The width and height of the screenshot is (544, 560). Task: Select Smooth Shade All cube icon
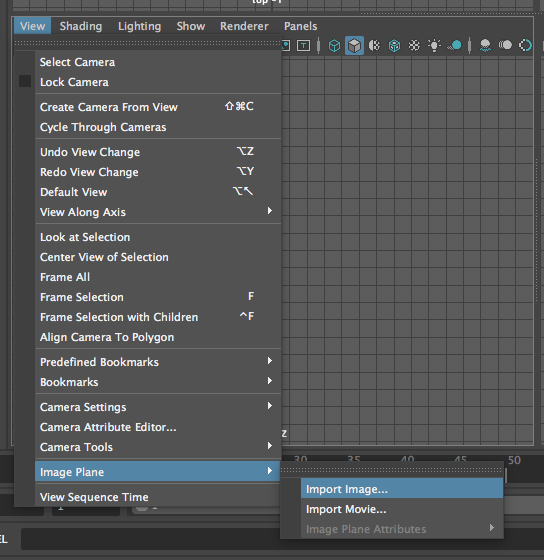point(354,46)
